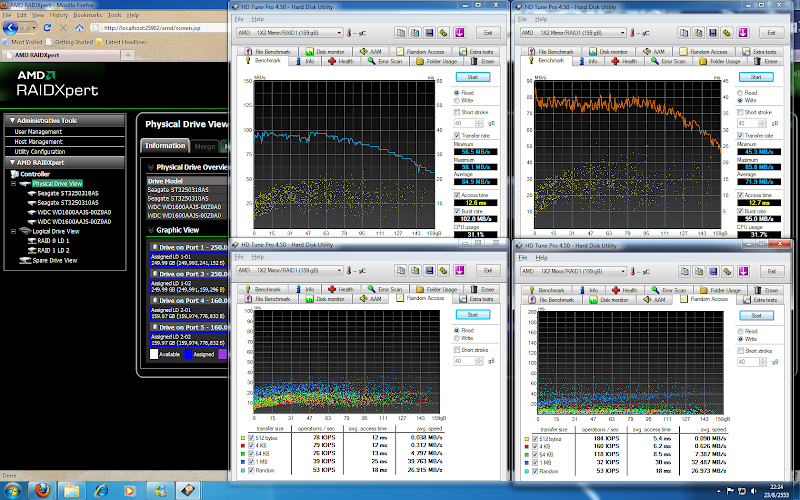Collapse the Administrative Tools section

10,120
